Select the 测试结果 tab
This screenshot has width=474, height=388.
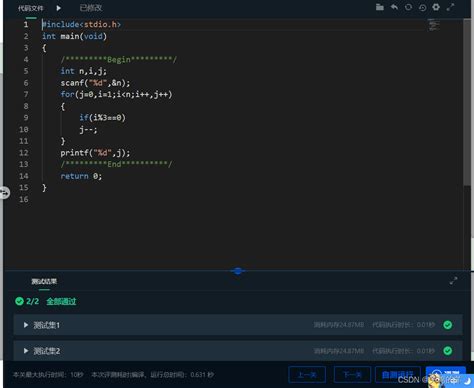pos(44,281)
